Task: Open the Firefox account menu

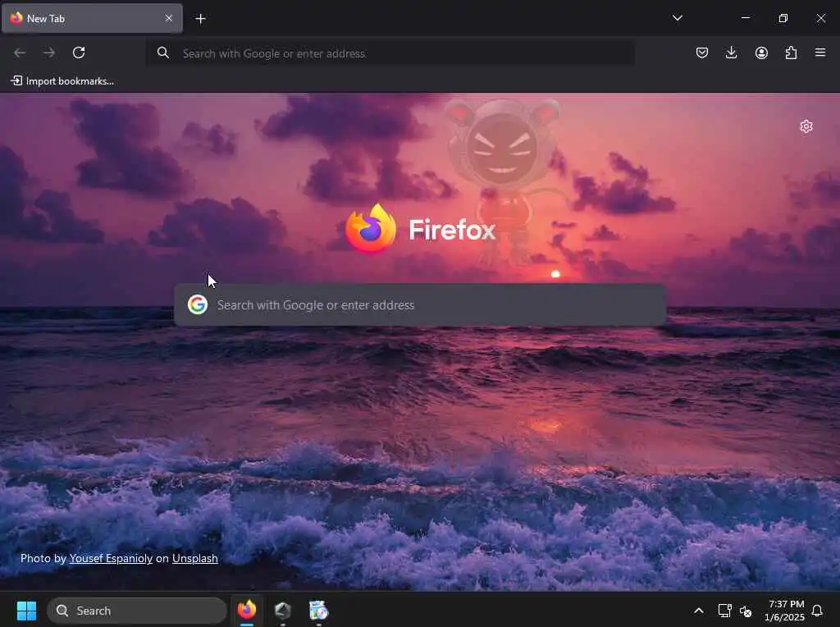Action: click(761, 53)
